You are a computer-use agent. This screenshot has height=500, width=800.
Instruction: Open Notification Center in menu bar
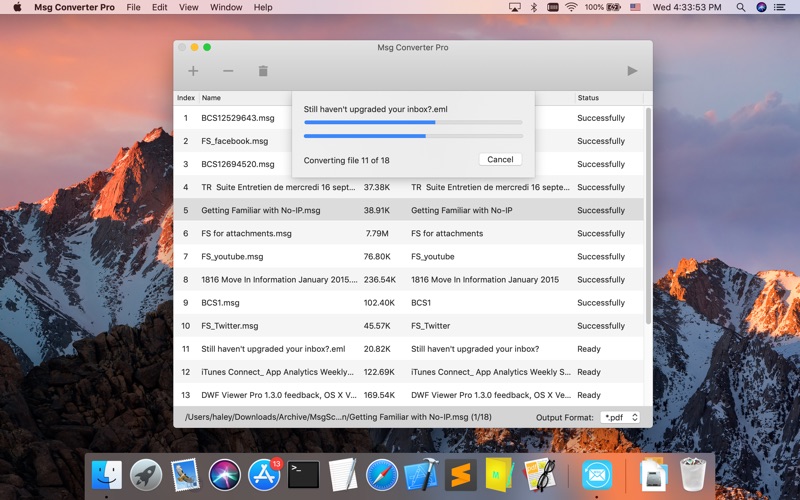780,7
